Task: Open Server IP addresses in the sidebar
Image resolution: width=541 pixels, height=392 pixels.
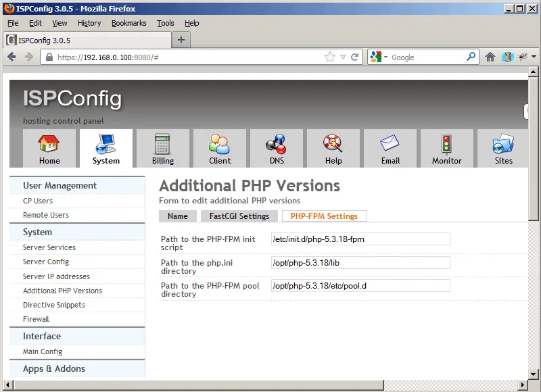Action: click(x=56, y=276)
